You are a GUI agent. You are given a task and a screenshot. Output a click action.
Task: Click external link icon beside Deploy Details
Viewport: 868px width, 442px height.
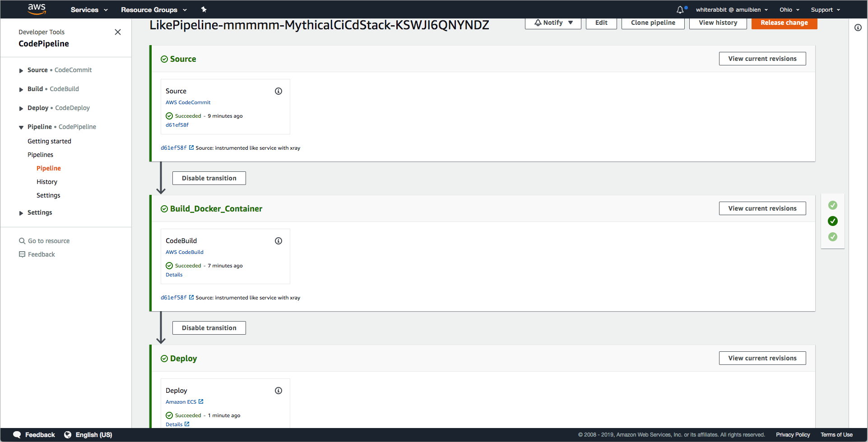(187, 424)
